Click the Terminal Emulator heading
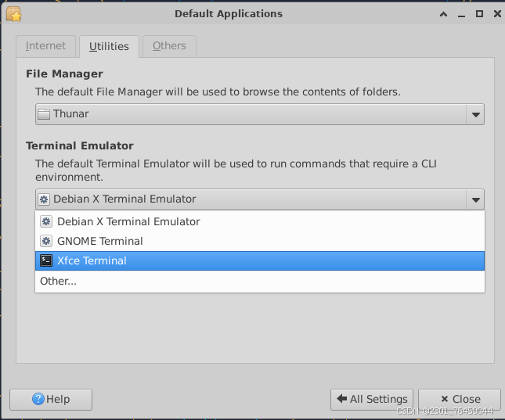 click(80, 145)
